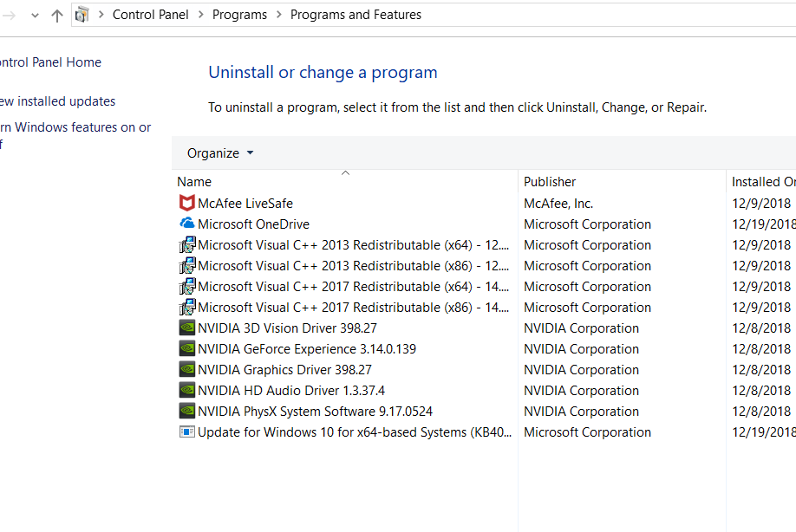Select Microsoft OneDrive program name
This screenshot has height=532, width=796.
tap(253, 224)
